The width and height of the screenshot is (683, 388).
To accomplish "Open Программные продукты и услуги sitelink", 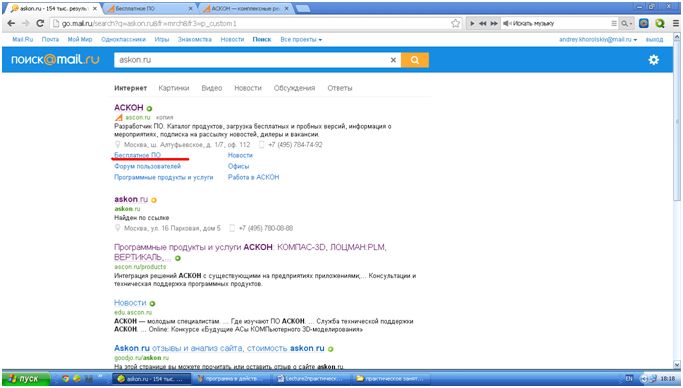I will tap(164, 177).
